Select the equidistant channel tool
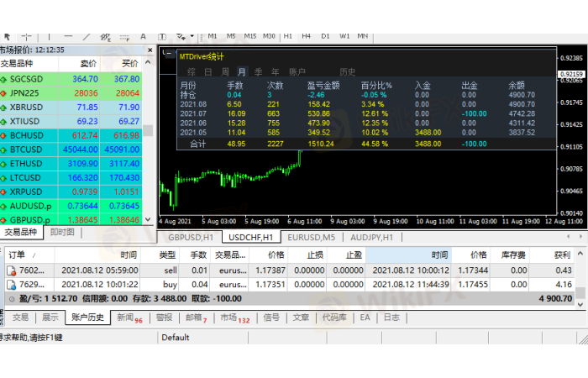Screen dimensions: 588x378 [105, 37]
